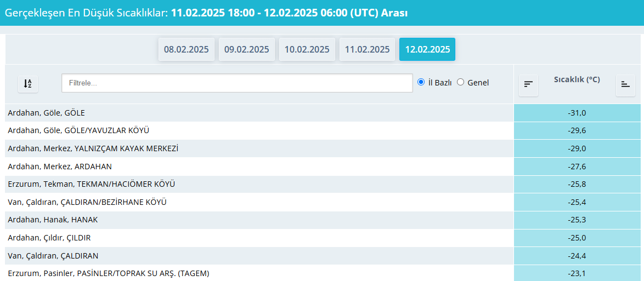Switch to the 08.02.2025 date tab

186,49
